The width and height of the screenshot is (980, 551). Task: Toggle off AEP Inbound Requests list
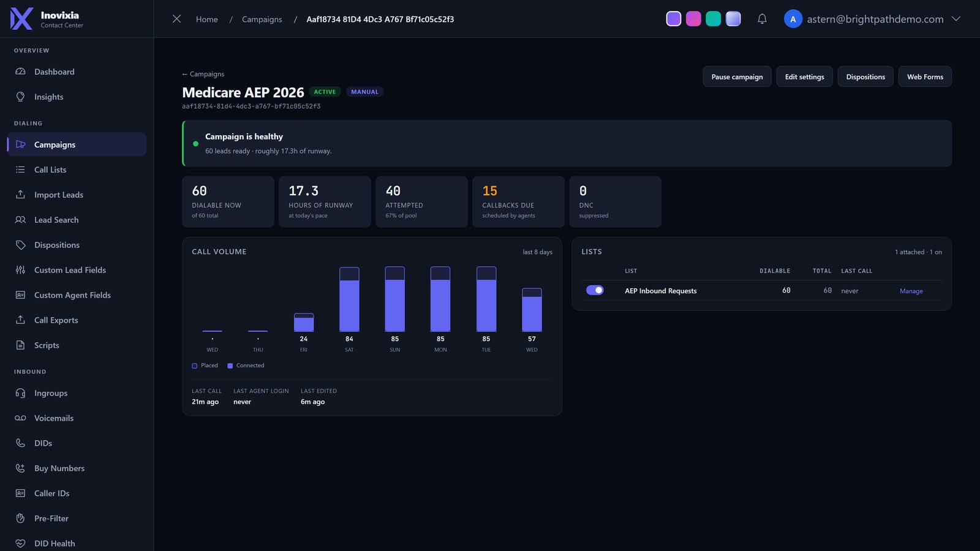point(595,290)
